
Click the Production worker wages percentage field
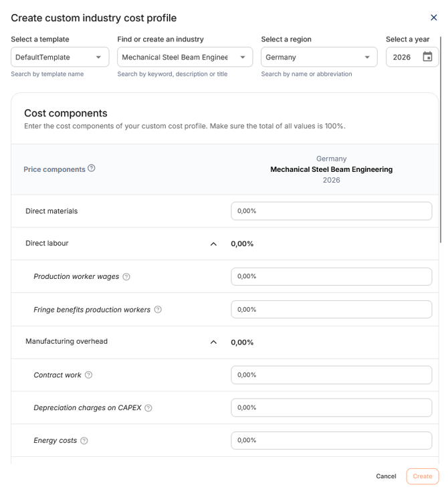[x=332, y=276]
